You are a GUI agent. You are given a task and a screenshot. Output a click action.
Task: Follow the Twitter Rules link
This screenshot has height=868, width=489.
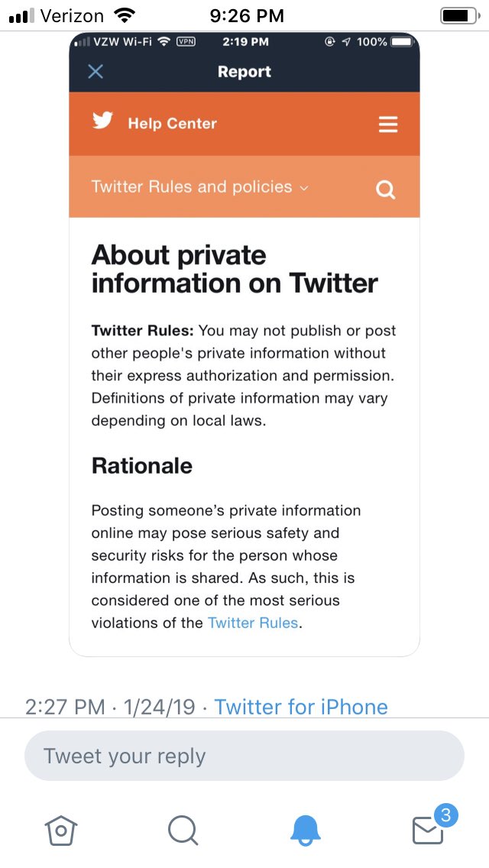[253, 623]
